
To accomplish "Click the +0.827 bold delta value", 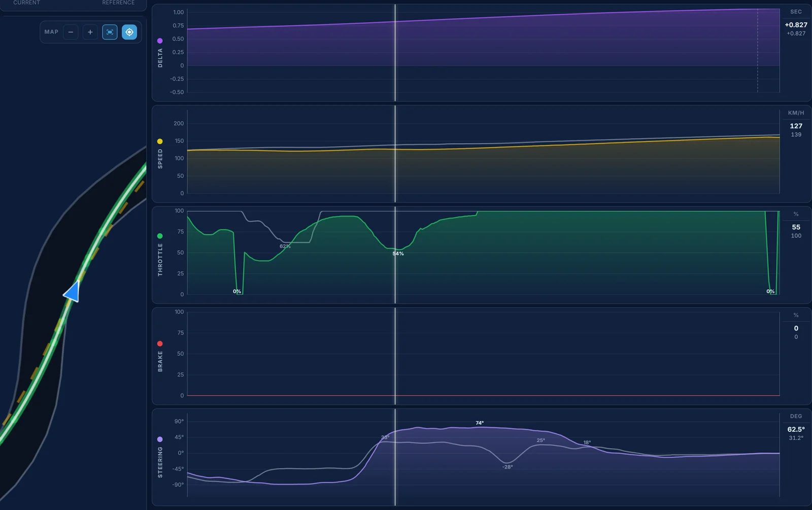I will click(x=796, y=25).
